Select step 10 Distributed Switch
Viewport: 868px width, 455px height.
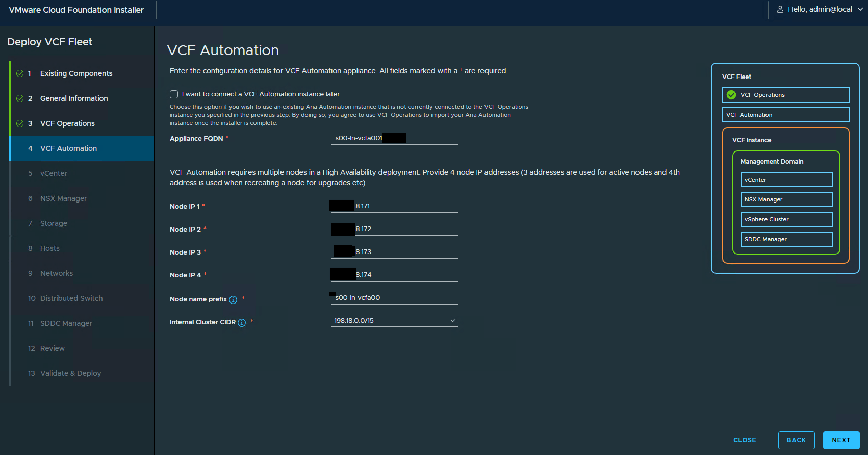(x=82, y=298)
